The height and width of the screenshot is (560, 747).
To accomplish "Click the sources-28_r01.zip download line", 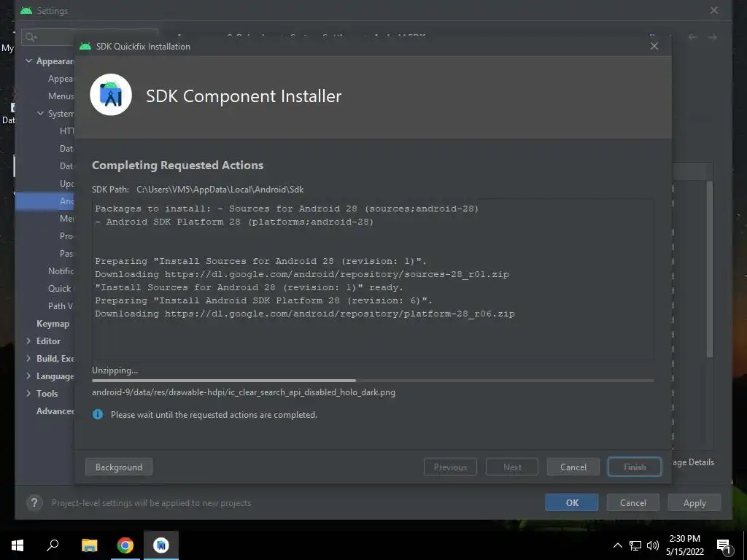I will click(302, 274).
